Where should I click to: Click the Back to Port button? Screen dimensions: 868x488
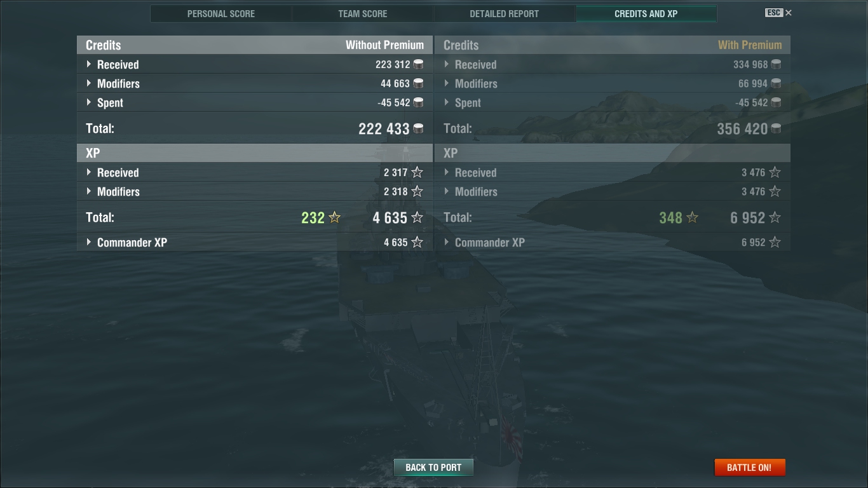[x=433, y=467]
